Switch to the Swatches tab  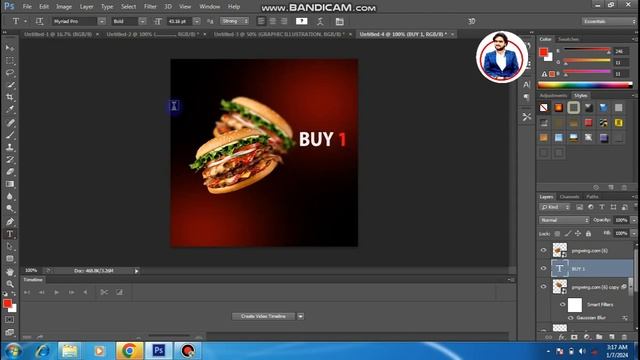point(569,39)
